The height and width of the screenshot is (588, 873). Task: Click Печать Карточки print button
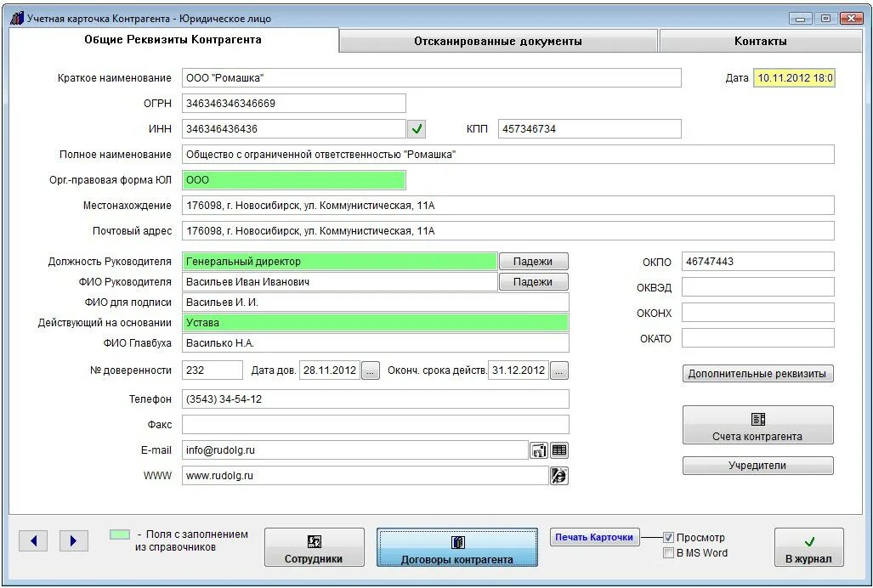pos(594,537)
